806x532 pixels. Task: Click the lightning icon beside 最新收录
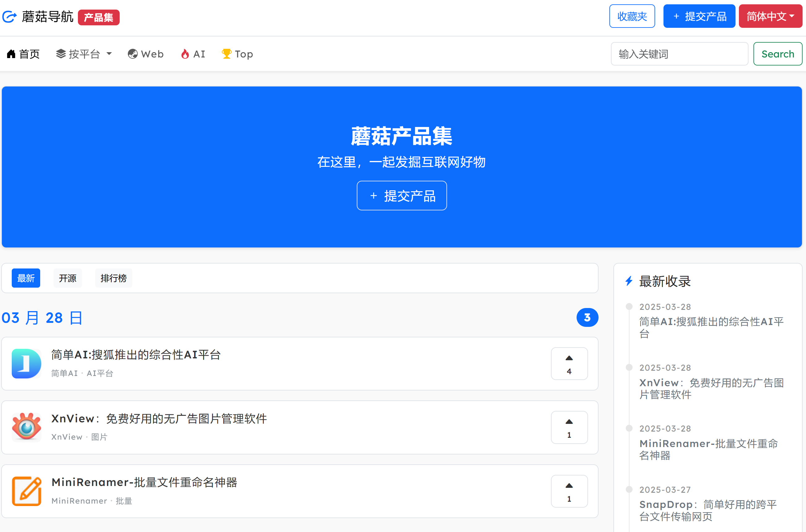click(x=629, y=281)
